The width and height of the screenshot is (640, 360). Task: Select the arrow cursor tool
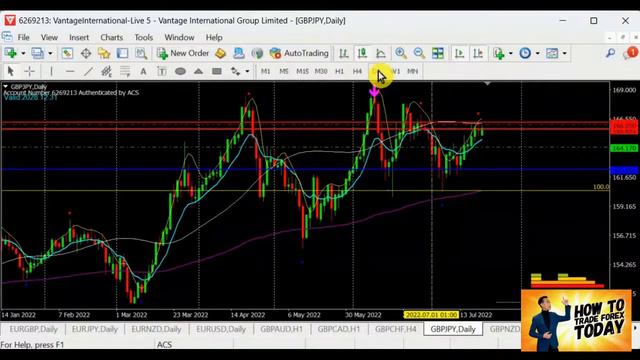click(x=11, y=71)
